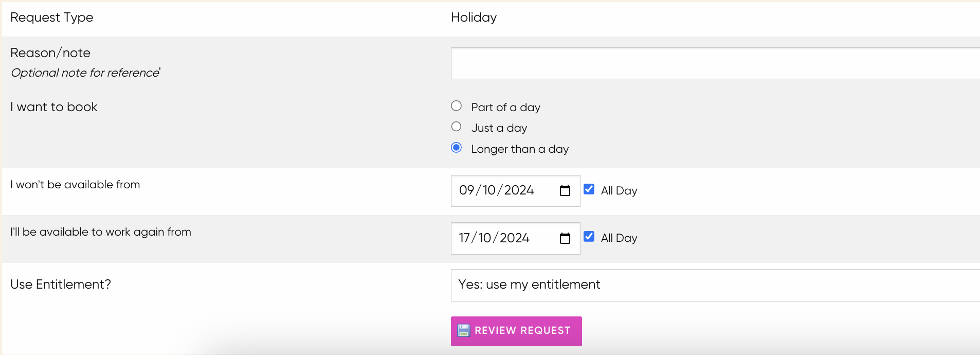Screen dimensions: 980x355
Task: Open calendar picker for unavailable-from date
Action: point(565,191)
